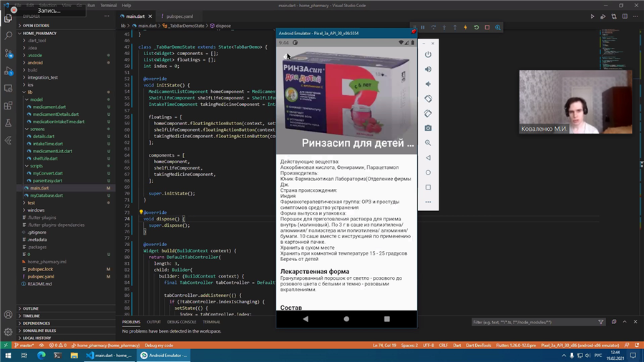The height and width of the screenshot is (362, 644).
Task: Restart debugging with green arrow
Action: click(477, 27)
